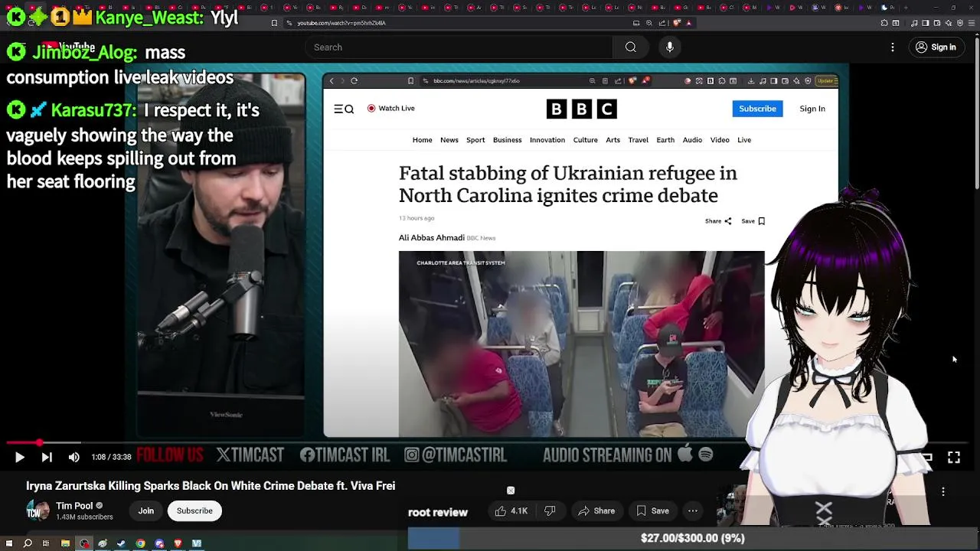Share this YouTube video
Viewport: 980px width, 551px height.
[x=596, y=510]
